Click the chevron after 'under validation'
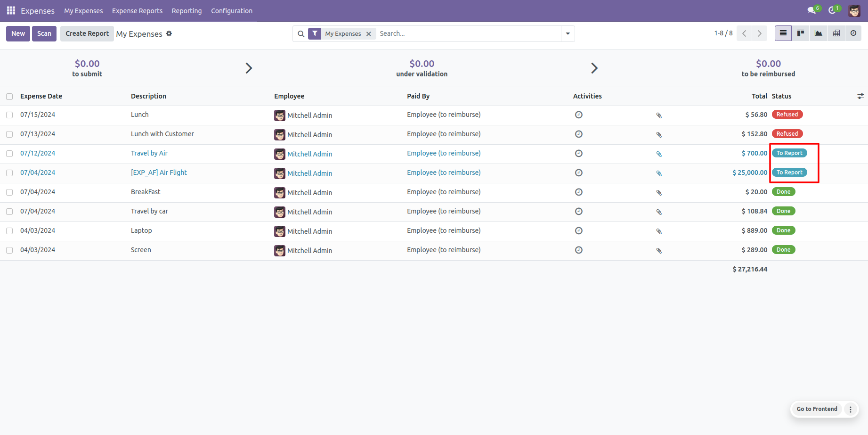This screenshot has width=868, height=435. (x=594, y=68)
